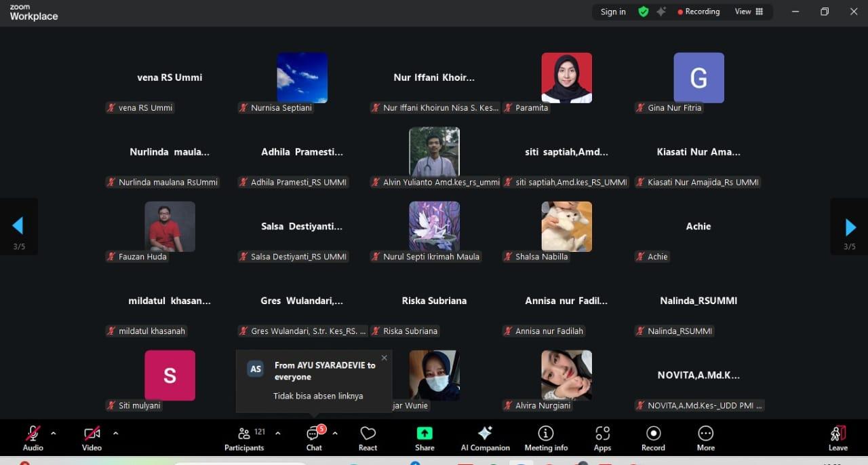
Task: Expand the Participants options arrow
Action: coord(277,433)
